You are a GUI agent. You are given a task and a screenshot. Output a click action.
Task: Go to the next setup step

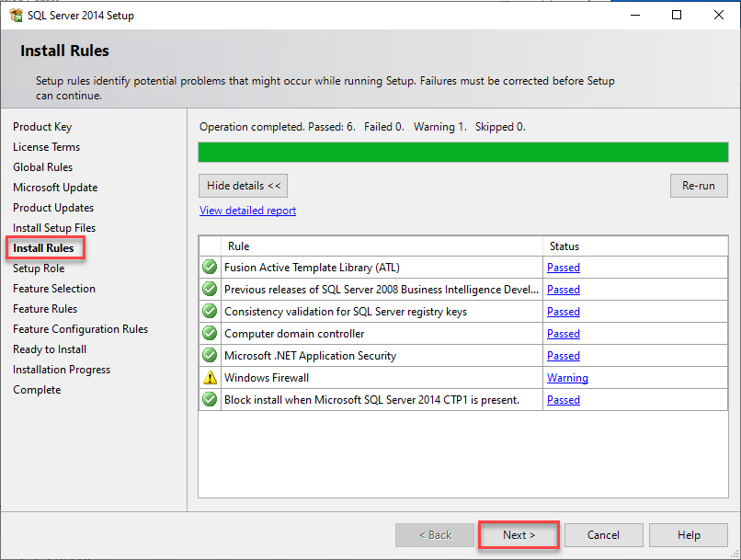[519, 535]
